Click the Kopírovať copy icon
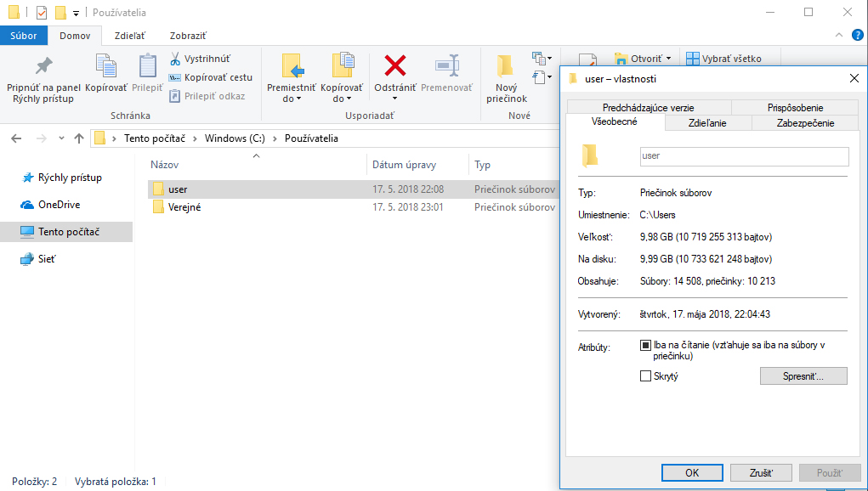The width and height of the screenshot is (868, 491). click(105, 65)
